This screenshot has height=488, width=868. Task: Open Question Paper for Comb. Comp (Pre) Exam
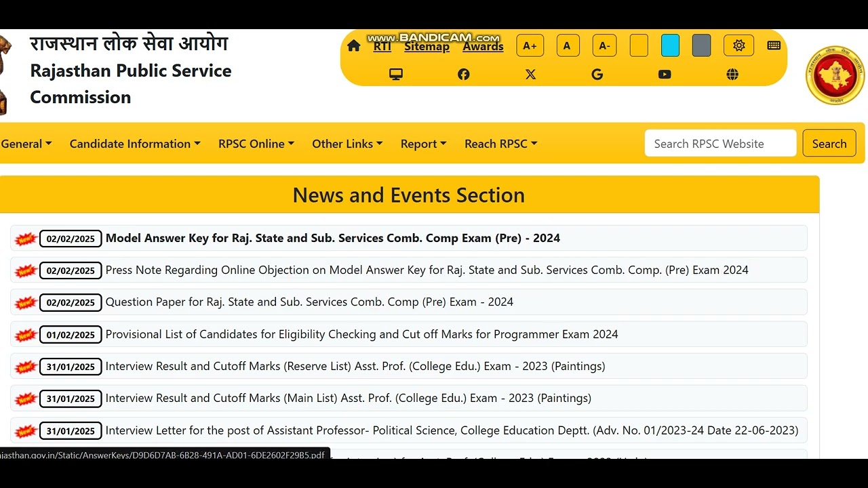pyautogui.click(x=309, y=302)
